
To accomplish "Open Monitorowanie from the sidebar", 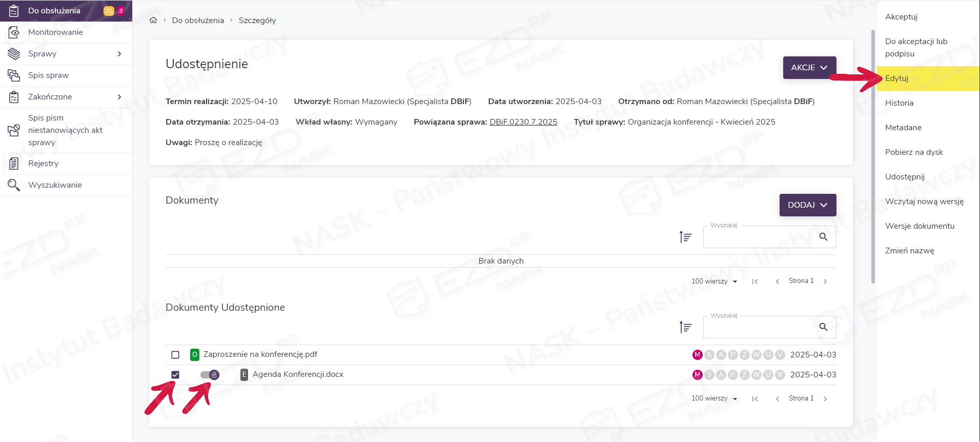I will click(x=55, y=32).
